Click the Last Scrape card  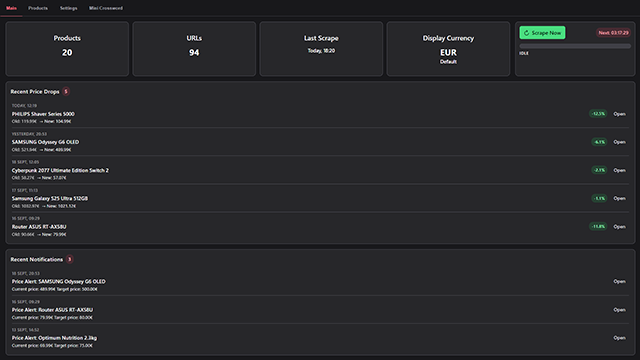[x=321, y=49]
